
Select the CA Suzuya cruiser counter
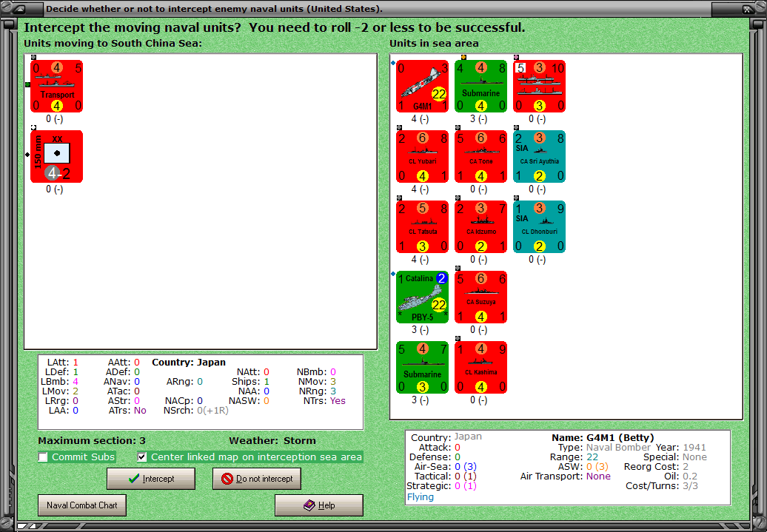click(480, 297)
